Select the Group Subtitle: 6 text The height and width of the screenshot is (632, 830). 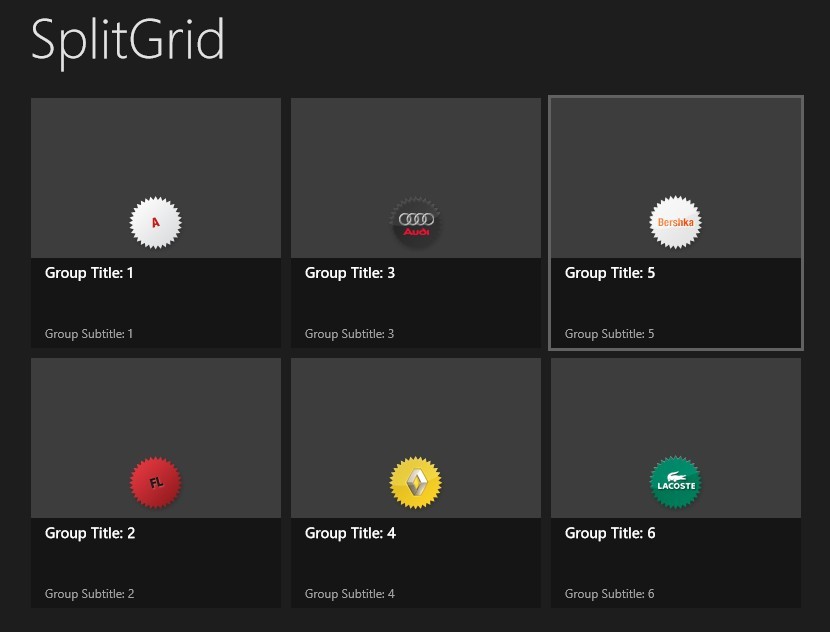pyautogui.click(x=609, y=594)
